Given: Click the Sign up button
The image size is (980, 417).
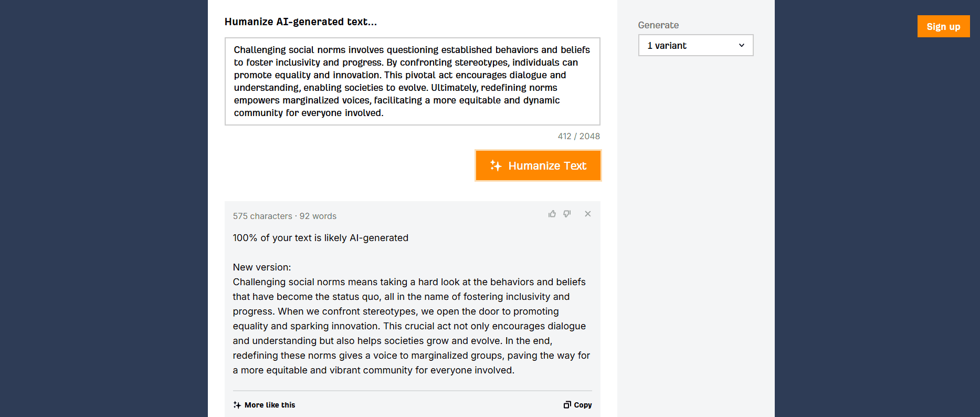Looking at the screenshot, I should point(943,26).
